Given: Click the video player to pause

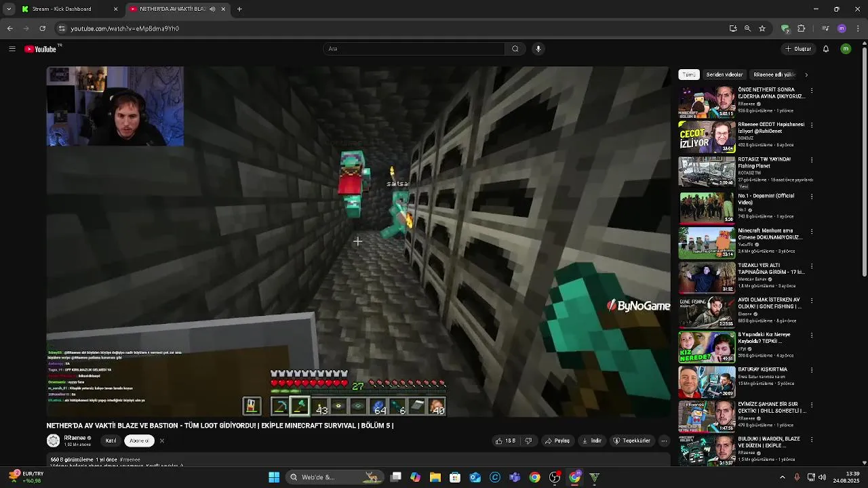Looking at the screenshot, I should pyautogui.click(x=358, y=242).
